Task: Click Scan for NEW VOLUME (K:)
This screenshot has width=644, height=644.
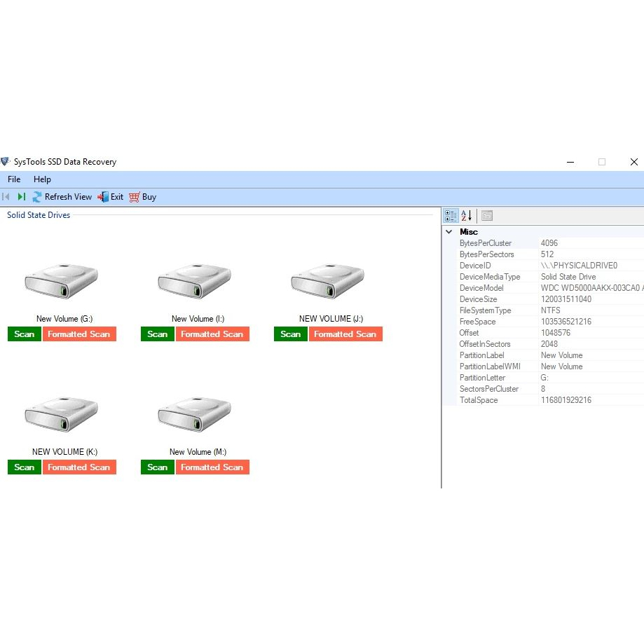Action: pyautogui.click(x=25, y=467)
